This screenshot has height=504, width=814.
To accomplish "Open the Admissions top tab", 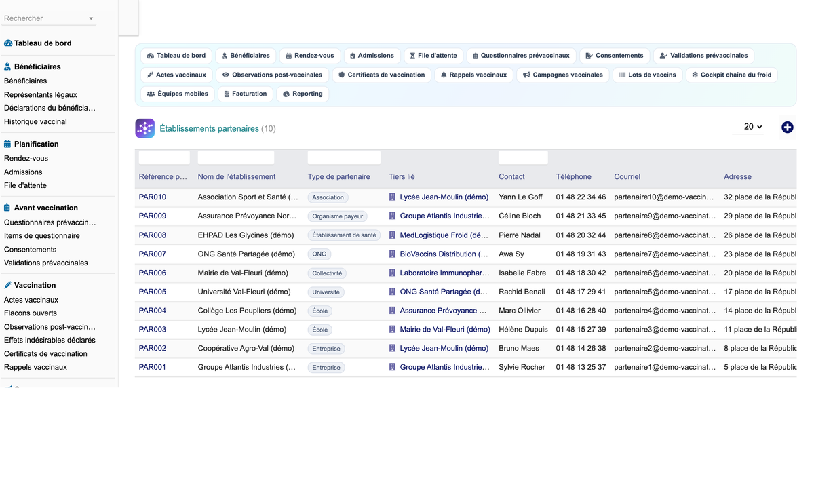I will point(372,56).
